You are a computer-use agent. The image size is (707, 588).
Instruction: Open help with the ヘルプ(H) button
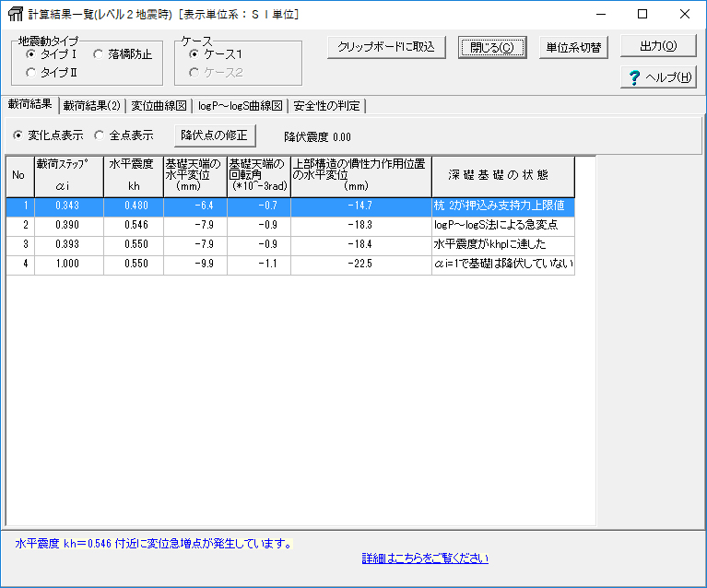(x=660, y=77)
